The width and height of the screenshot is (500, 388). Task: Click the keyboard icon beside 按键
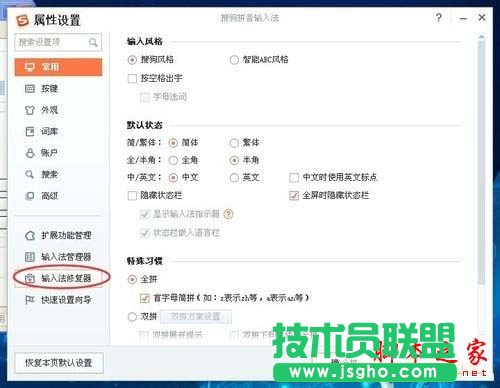coord(30,89)
